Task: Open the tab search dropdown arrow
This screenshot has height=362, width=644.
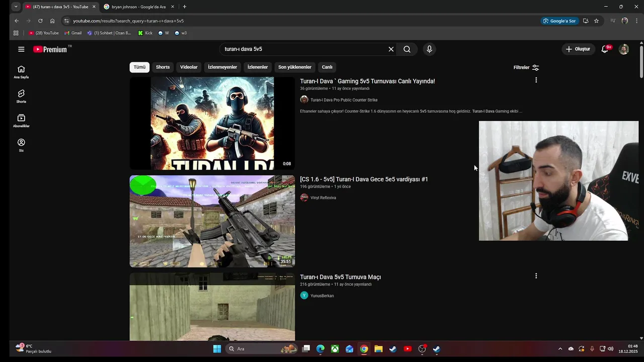Action: [x=16, y=7]
